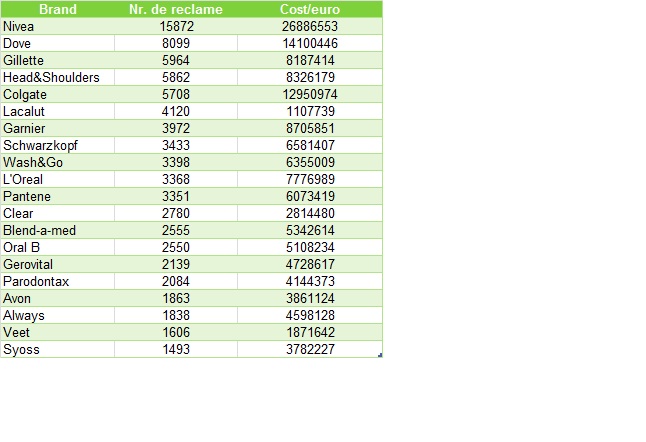Image resolution: width=646 pixels, height=442 pixels.
Task: Click table resize handle at bottom-right corner
Action: pyautogui.click(x=380, y=355)
